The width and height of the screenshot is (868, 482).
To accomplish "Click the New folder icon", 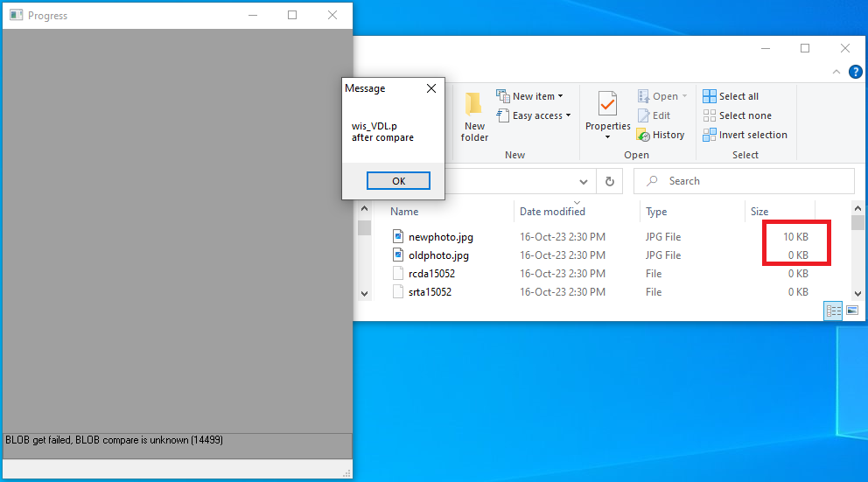I will point(474,104).
